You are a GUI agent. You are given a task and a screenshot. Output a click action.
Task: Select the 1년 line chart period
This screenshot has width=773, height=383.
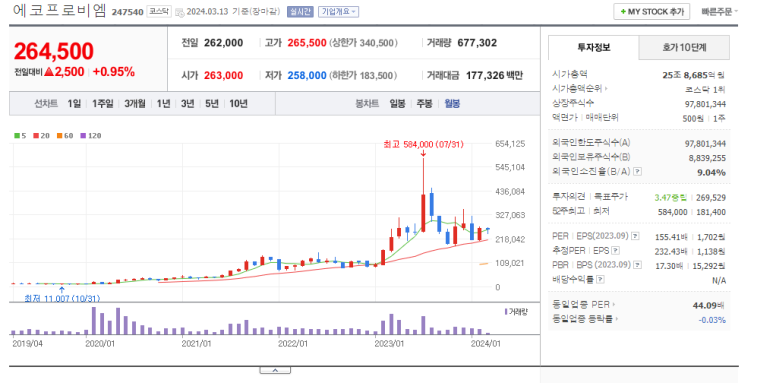[164, 104]
